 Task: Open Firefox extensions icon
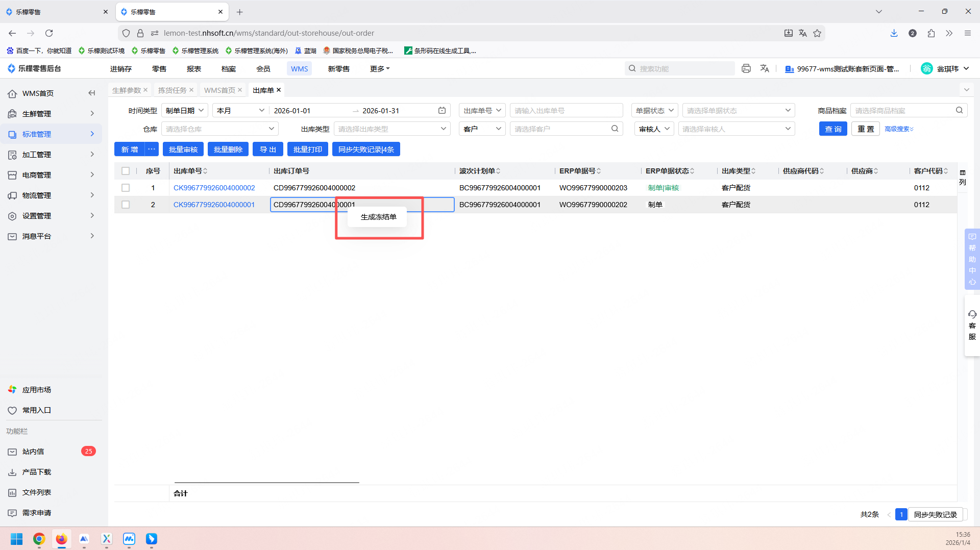(931, 33)
